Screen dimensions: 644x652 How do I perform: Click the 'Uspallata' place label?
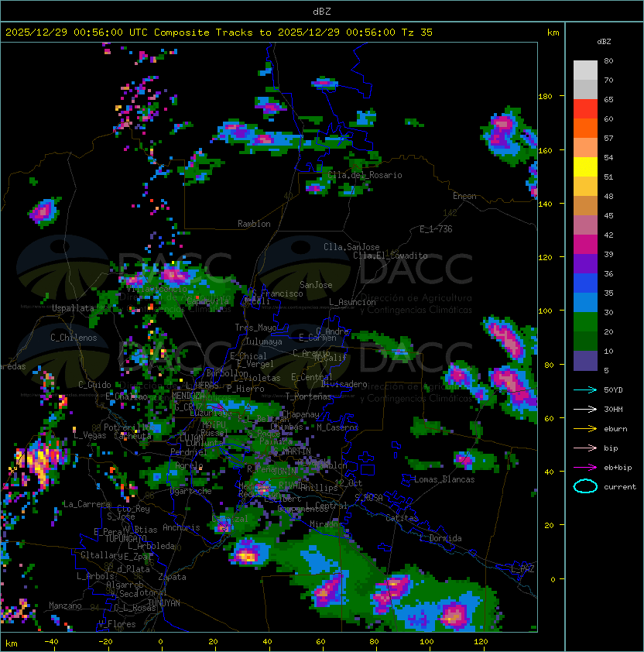[x=73, y=308]
